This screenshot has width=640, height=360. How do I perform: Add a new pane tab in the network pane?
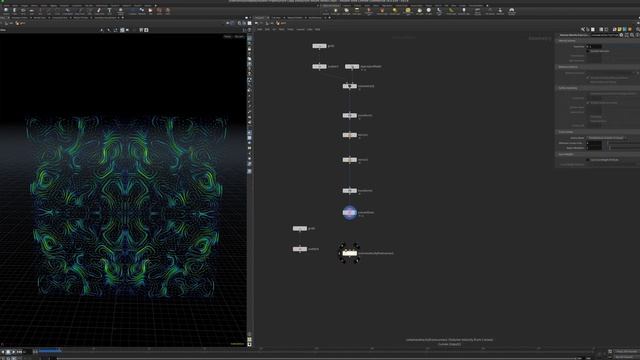[x=329, y=18]
